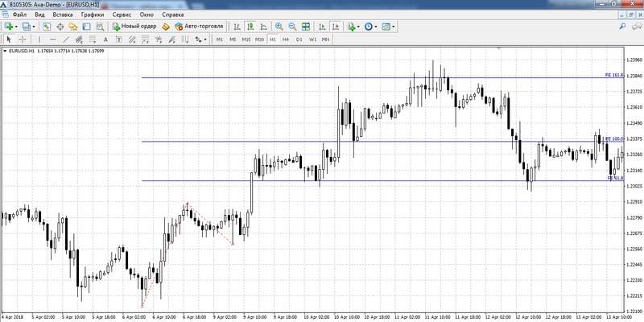Select the H4 timeframe
The height and width of the screenshot is (322, 644).
coord(286,39)
